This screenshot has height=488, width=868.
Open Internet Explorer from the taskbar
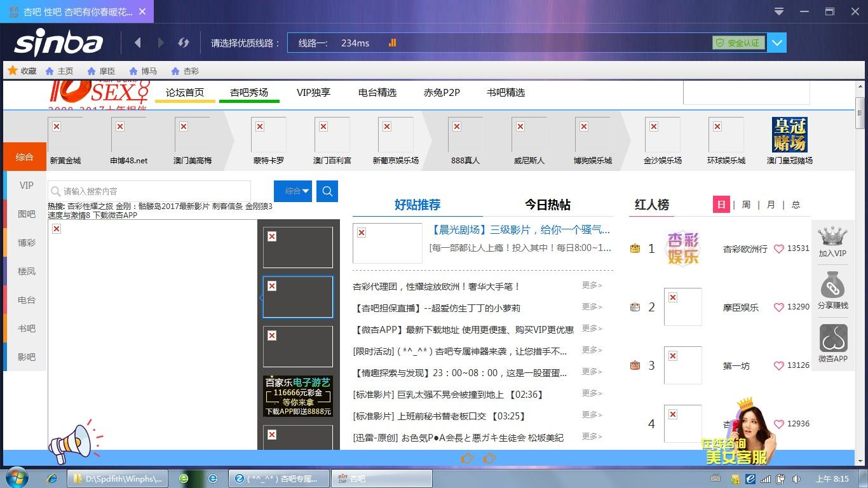click(x=52, y=478)
